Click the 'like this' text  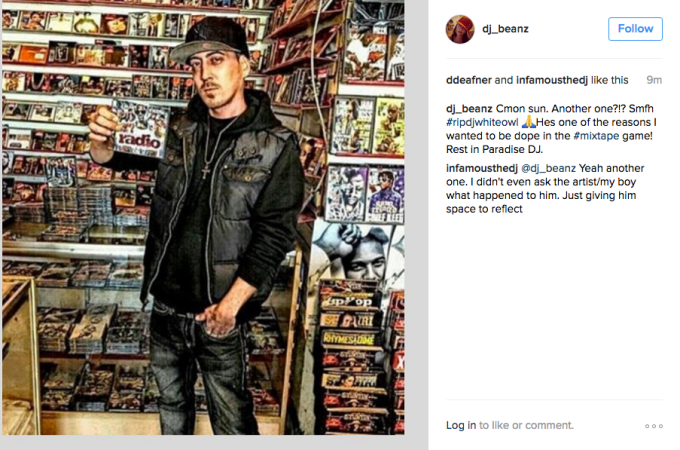pyautogui.click(x=609, y=80)
